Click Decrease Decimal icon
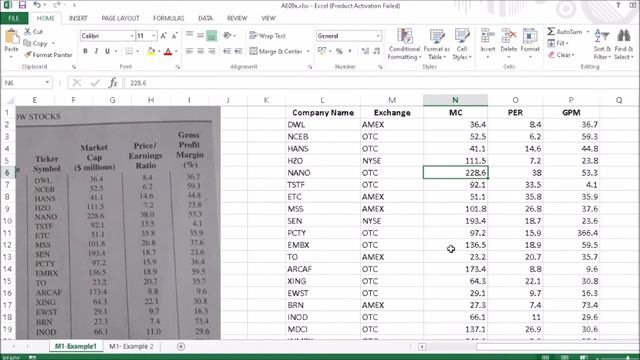The height and width of the screenshot is (360, 640). click(x=376, y=51)
